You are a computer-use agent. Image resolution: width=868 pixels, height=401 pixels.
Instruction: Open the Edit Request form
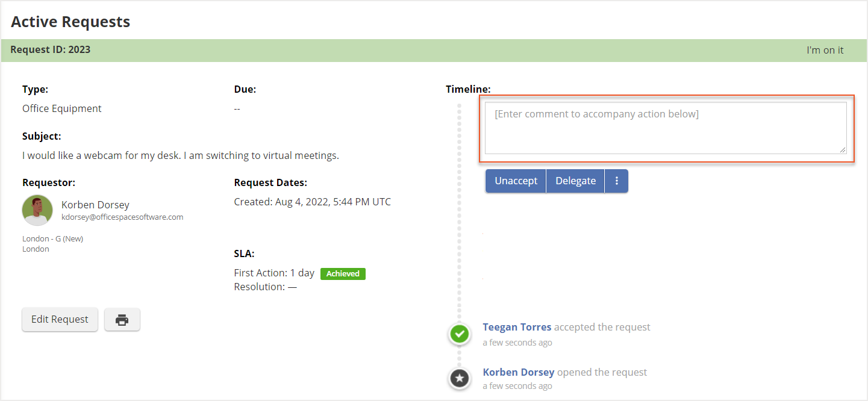click(60, 320)
